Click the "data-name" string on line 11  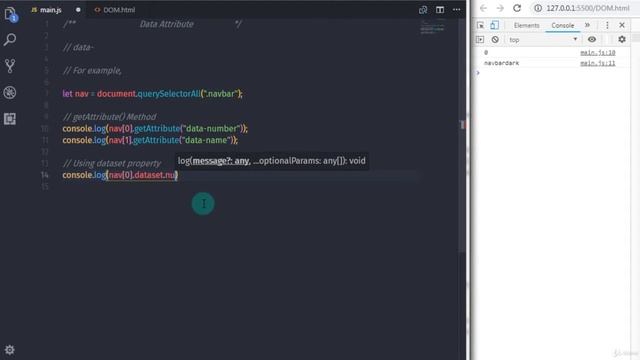point(207,140)
